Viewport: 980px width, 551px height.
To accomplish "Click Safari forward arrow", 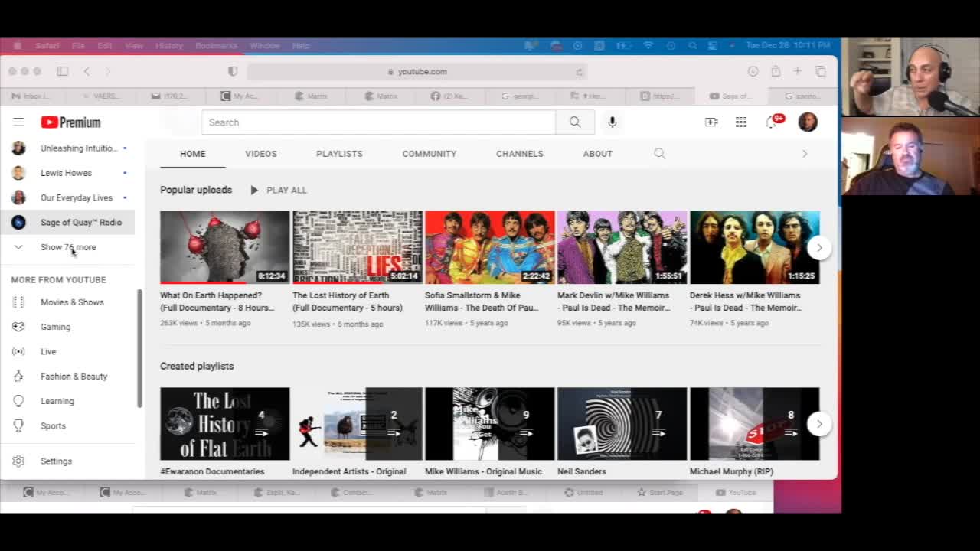I will point(108,71).
